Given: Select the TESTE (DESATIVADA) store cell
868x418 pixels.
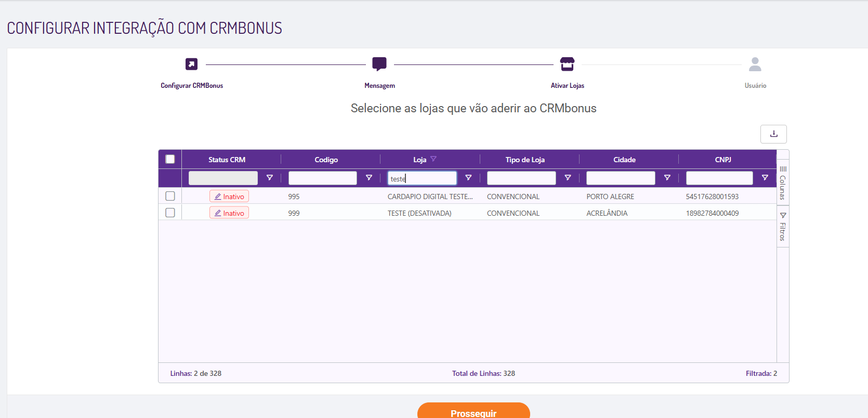Looking at the screenshot, I should coord(419,213).
